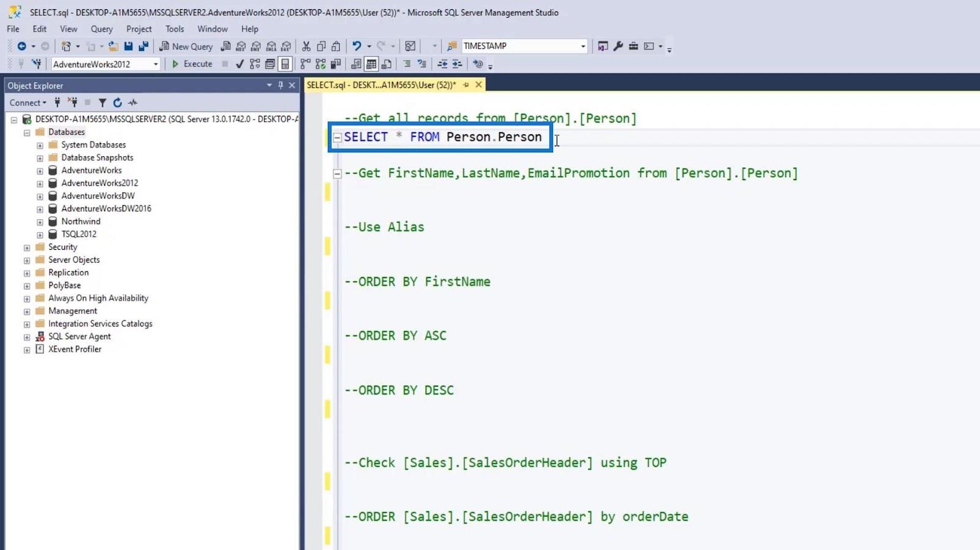Display Estimated Execution Plan icon
The width and height of the screenshot is (980, 550).
tap(255, 64)
